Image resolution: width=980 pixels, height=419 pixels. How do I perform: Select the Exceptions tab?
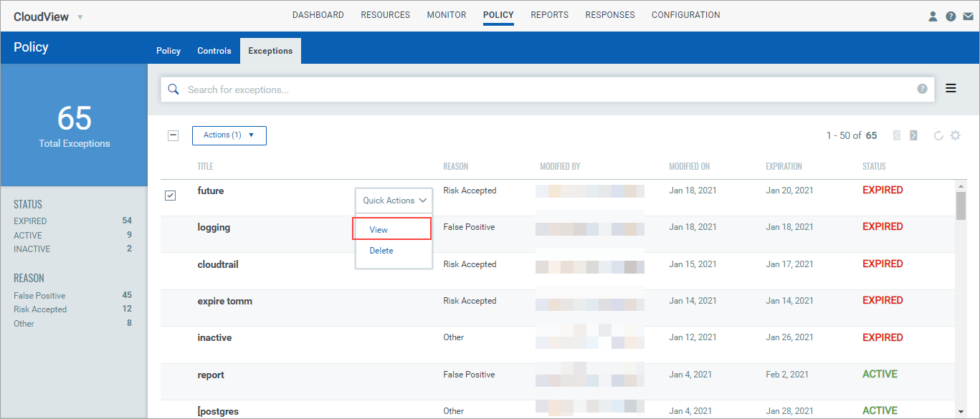270,51
